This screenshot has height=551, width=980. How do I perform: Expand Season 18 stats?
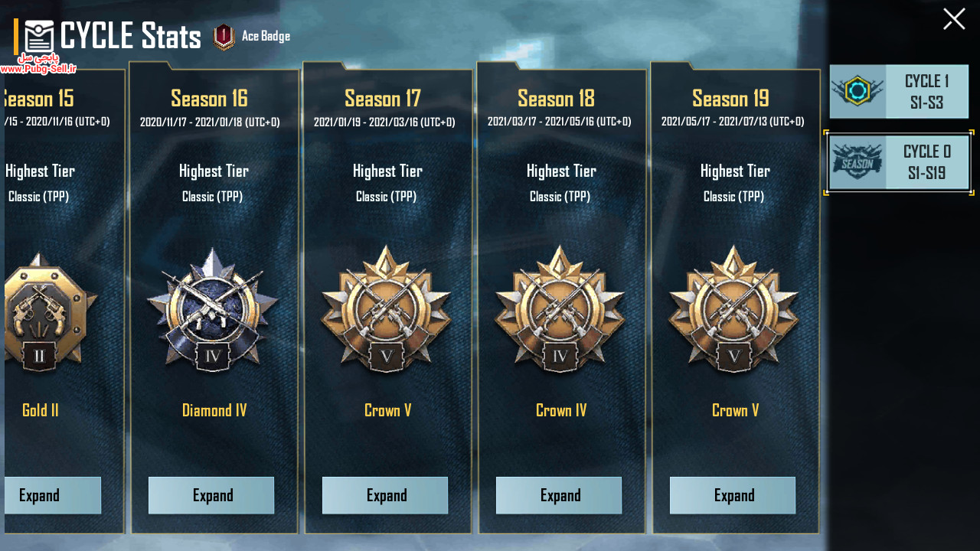coord(559,495)
